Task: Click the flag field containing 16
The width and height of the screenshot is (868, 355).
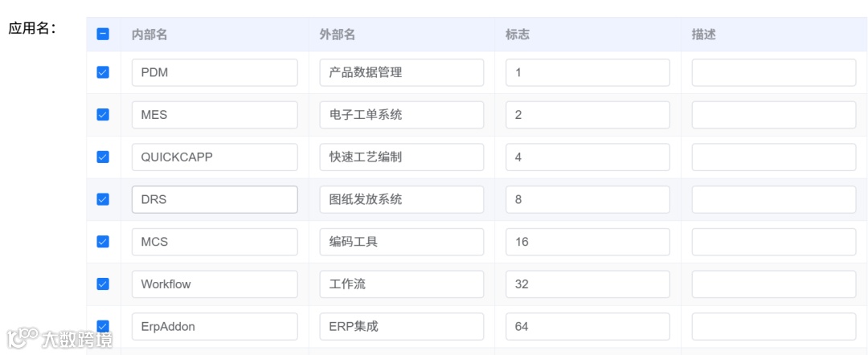Action: point(588,242)
